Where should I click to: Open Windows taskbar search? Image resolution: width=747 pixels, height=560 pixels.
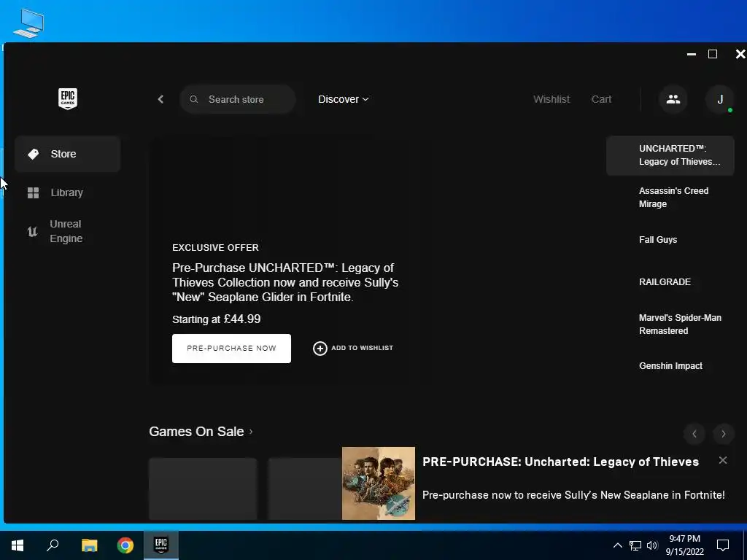(x=53, y=545)
